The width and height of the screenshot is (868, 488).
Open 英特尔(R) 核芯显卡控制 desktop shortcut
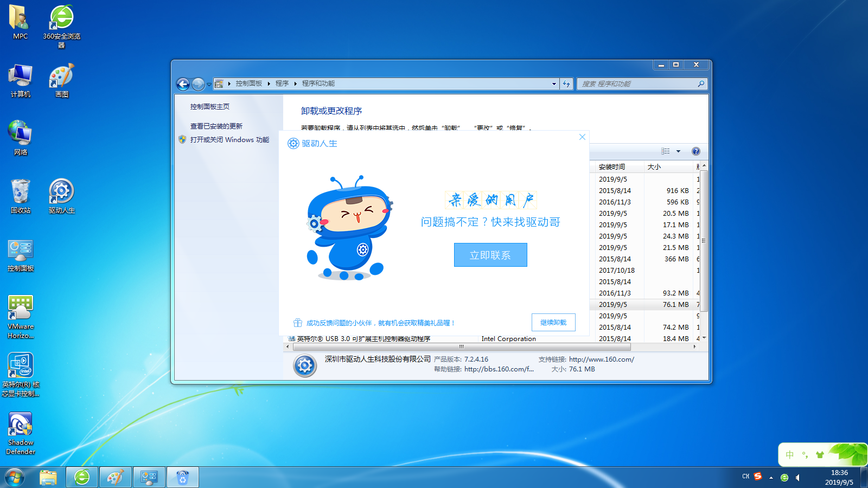[x=20, y=375]
